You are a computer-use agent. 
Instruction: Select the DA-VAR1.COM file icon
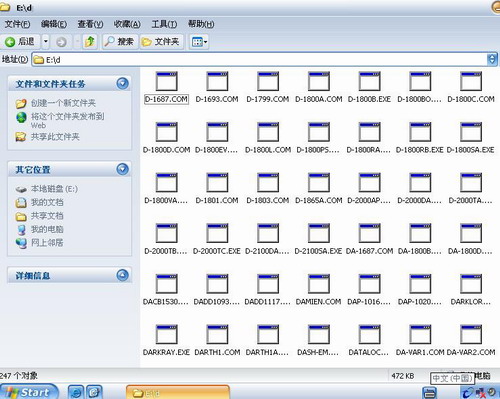[420, 334]
